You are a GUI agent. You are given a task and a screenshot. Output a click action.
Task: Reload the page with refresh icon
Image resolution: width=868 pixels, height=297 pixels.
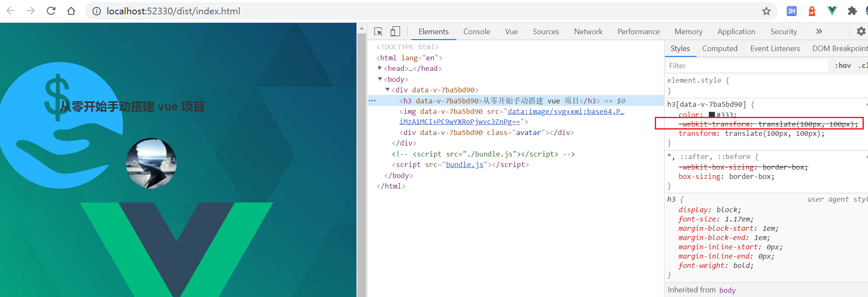(51, 11)
